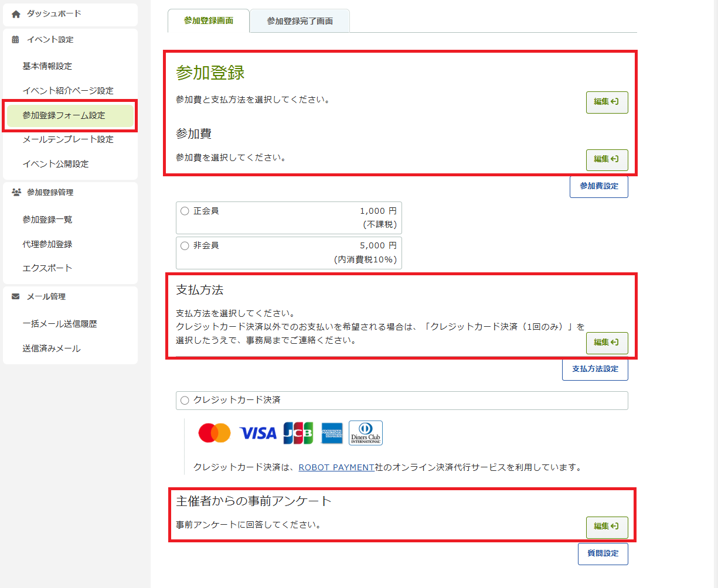
Task: Open the 参加登録画面 tab
Action: point(208,20)
